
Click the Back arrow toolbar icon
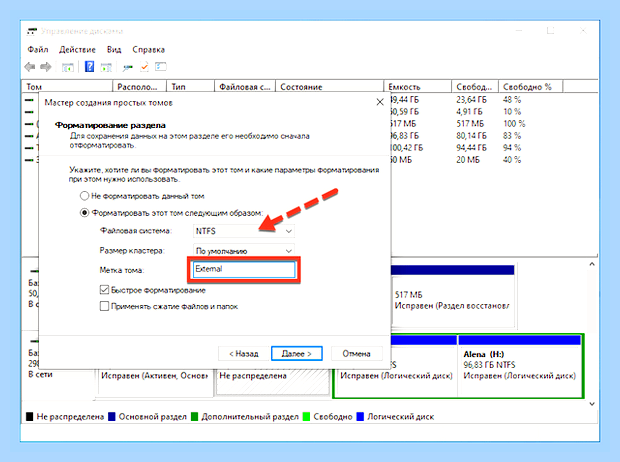click(30, 67)
